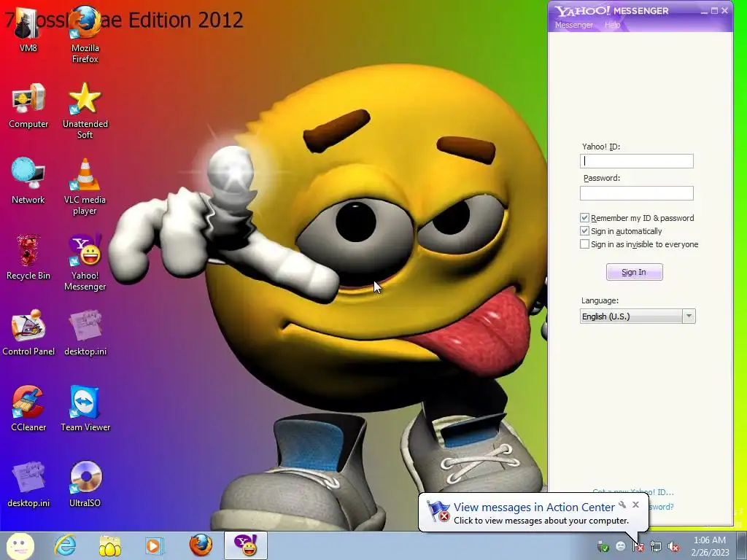Launch VLC media player shortcut

point(85,187)
